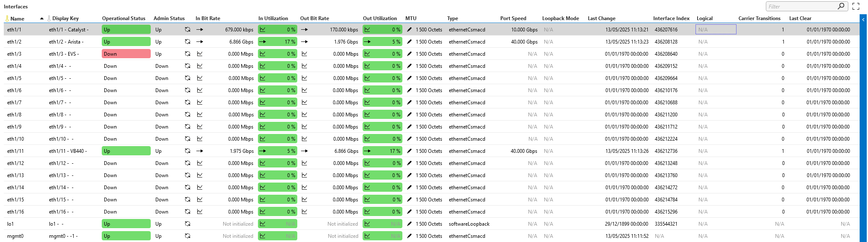Click In Utilization trend icon for eth1/11
868x242 pixels.
pyautogui.click(x=263, y=151)
